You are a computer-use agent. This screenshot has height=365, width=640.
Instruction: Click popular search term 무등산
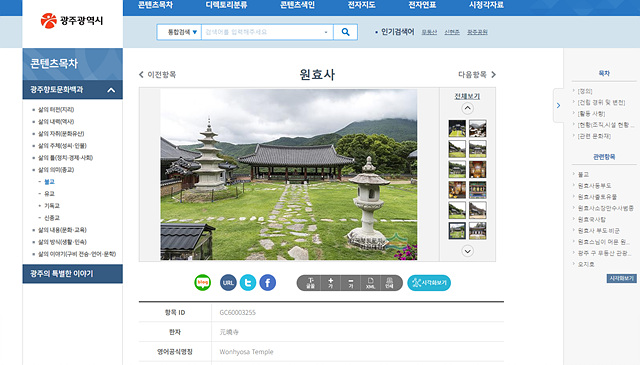pos(429,32)
